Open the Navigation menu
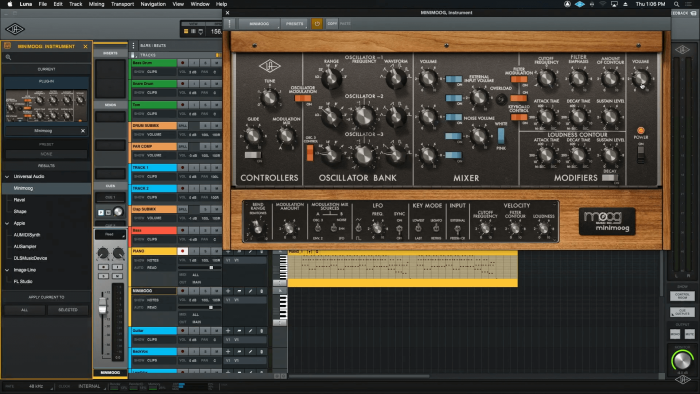This screenshot has height=394, width=700. pos(153,4)
